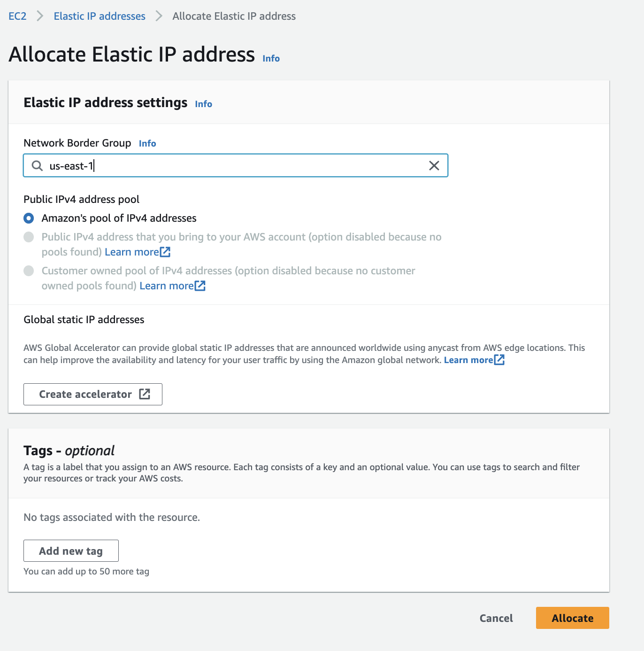Image resolution: width=644 pixels, height=651 pixels.
Task: Click external link icon after Global Accelerator Learn more
Action: point(499,360)
